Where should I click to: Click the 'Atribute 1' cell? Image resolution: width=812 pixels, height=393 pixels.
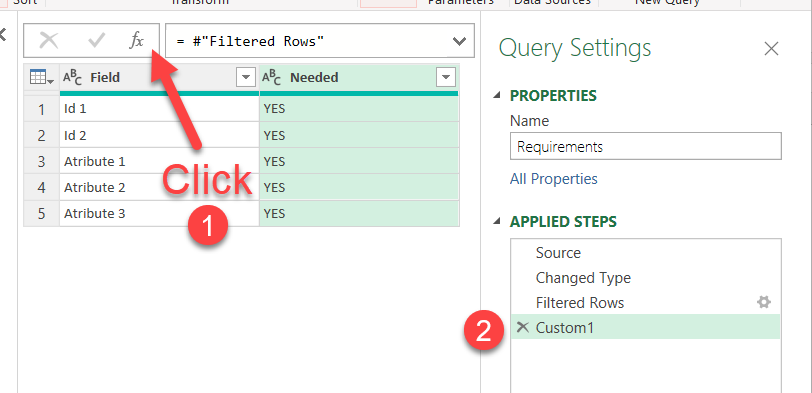point(159,161)
